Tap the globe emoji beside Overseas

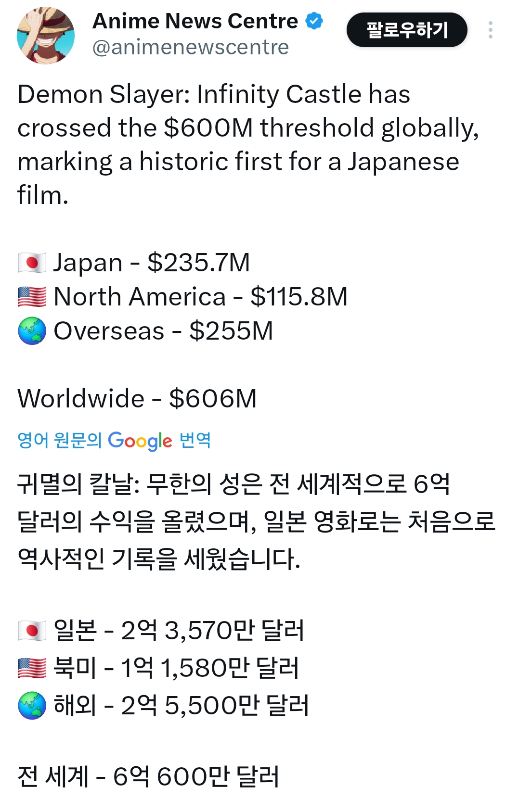click(x=32, y=330)
